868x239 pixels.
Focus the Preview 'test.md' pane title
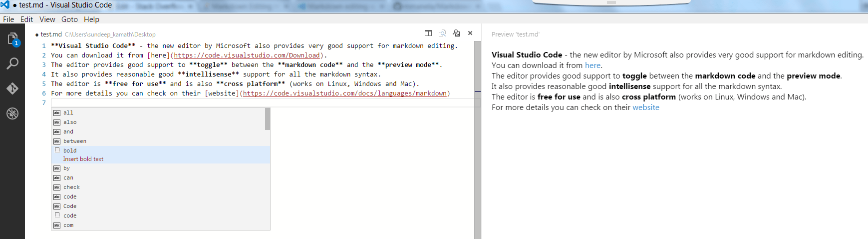(x=515, y=34)
